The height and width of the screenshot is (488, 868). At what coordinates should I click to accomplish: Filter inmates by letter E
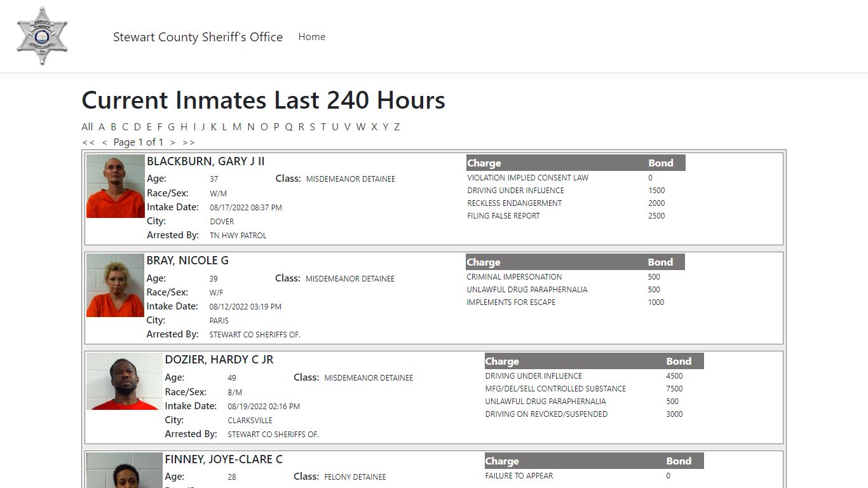[x=149, y=126]
